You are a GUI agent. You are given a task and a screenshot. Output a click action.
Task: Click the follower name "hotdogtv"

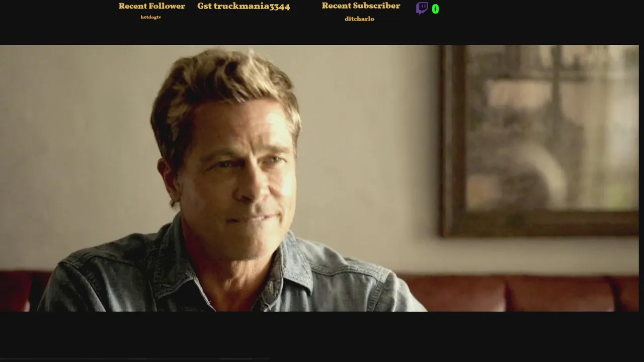click(x=151, y=17)
